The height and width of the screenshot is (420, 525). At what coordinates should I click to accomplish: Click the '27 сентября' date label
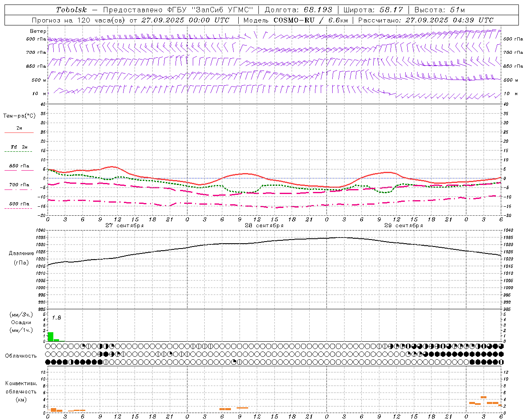(124, 226)
